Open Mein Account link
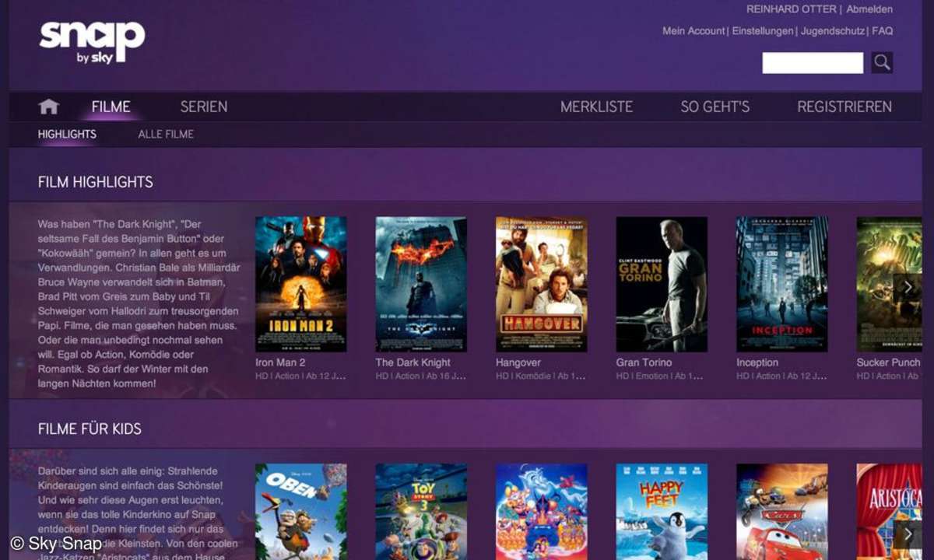This screenshot has width=934, height=560. (x=693, y=31)
